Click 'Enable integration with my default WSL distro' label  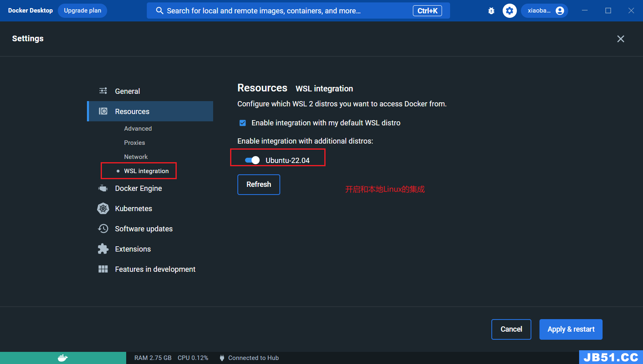326,123
